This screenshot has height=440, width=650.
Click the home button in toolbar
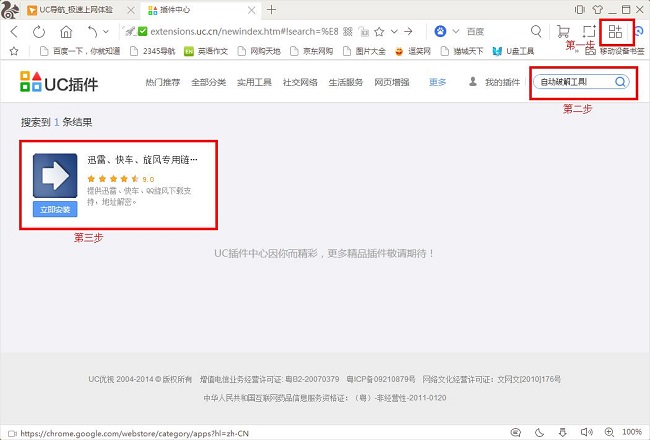(x=66, y=32)
